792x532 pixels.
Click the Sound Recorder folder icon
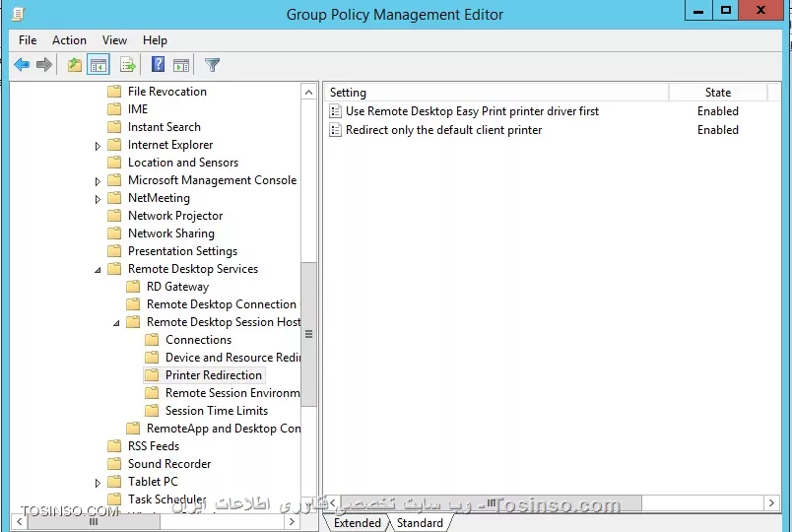pyautogui.click(x=114, y=464)
